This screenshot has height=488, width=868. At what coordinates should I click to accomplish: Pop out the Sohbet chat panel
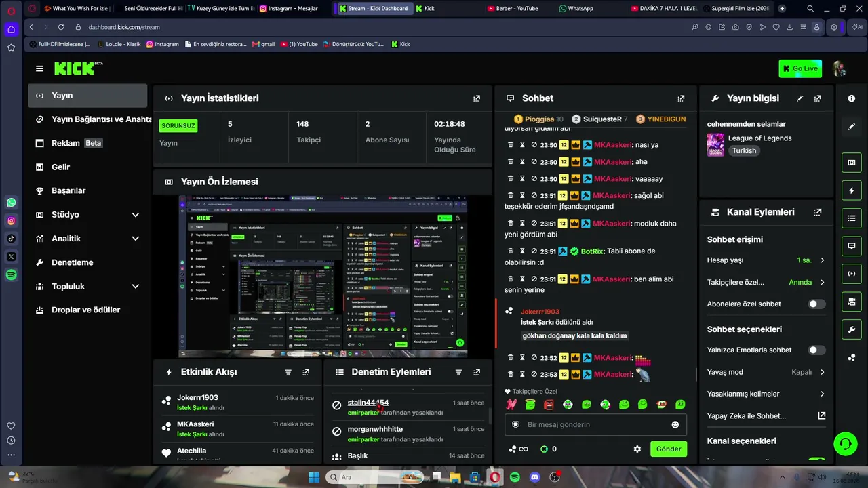(x=682, y=98)
